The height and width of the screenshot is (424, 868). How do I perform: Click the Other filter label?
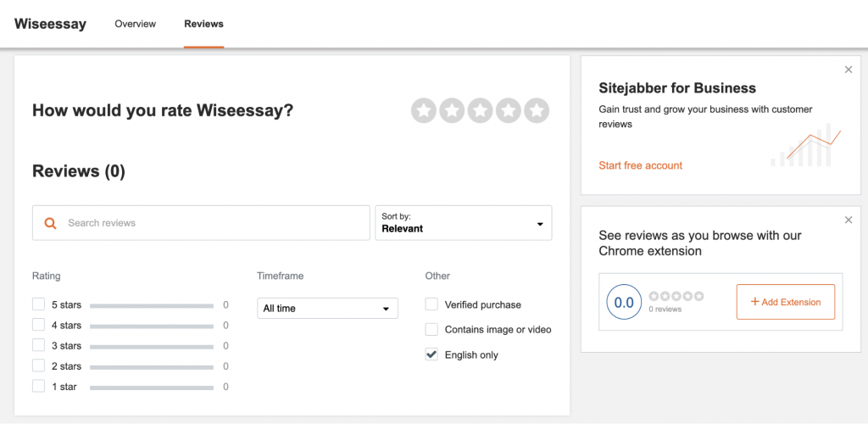(437, 276)
